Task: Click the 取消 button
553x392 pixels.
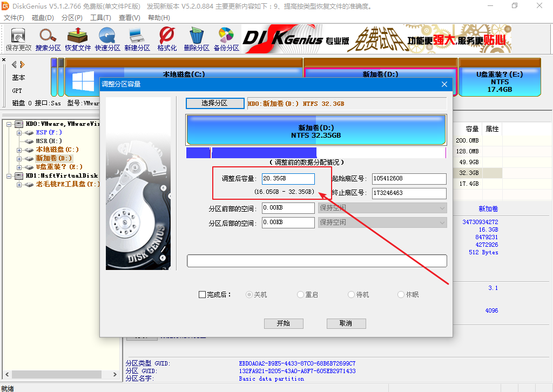Action: coord(346,323)
